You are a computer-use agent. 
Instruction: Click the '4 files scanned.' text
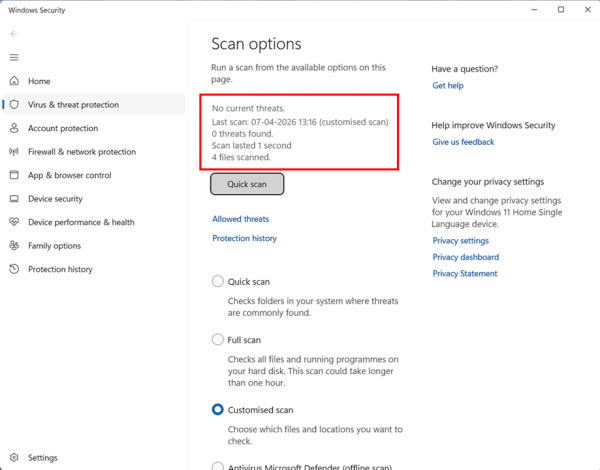(241, 157)
